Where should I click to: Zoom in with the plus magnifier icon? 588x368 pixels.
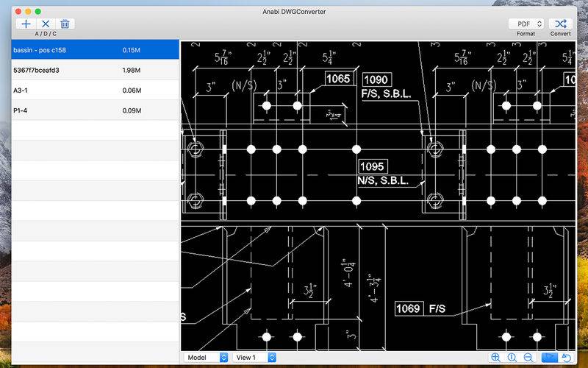[495, 358]
